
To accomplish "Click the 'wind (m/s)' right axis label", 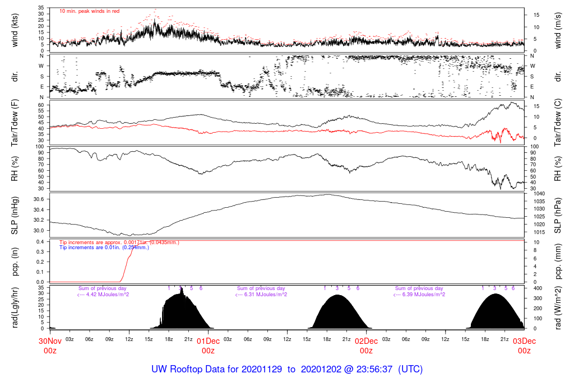I will pos(559,30).
